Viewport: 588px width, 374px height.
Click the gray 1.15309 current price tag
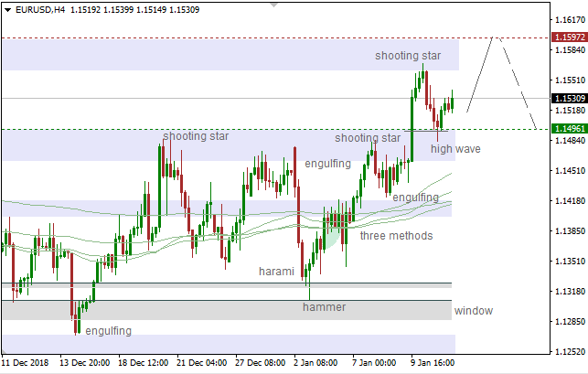pyautogui.click(x=569, y=98)
